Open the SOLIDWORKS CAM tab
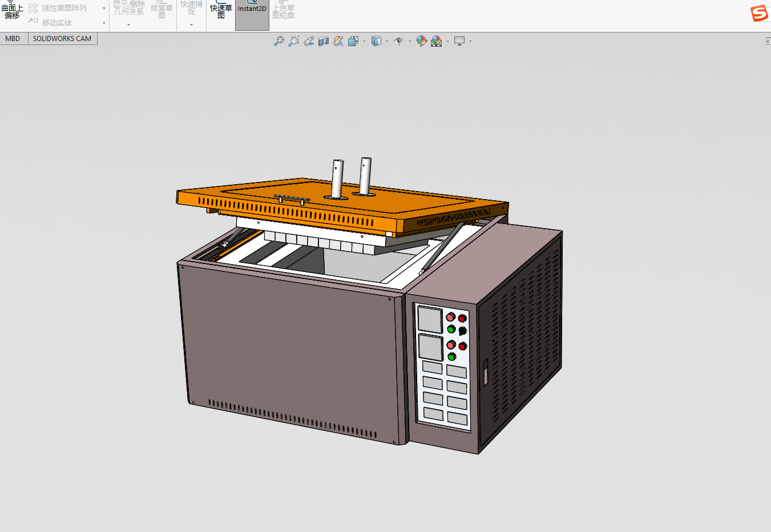The image size is (771, 532). click(62, 39)
